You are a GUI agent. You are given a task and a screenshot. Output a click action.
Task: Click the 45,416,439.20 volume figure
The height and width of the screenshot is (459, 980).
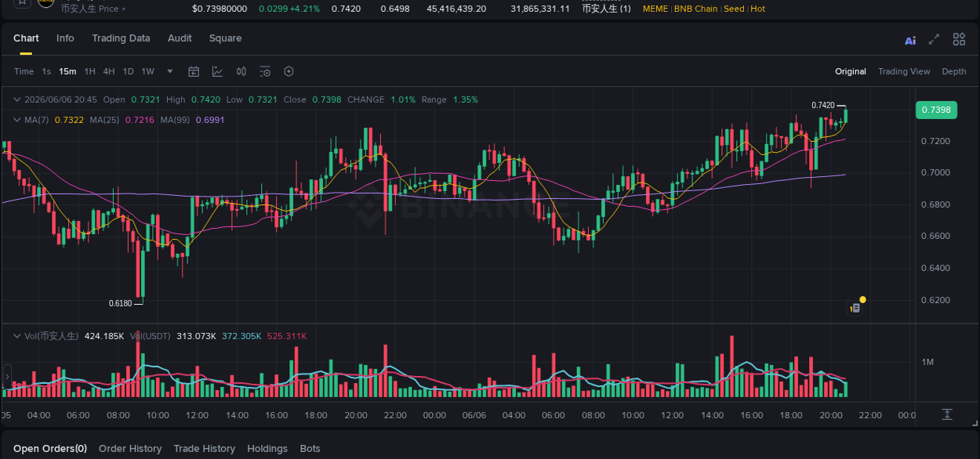456,9
